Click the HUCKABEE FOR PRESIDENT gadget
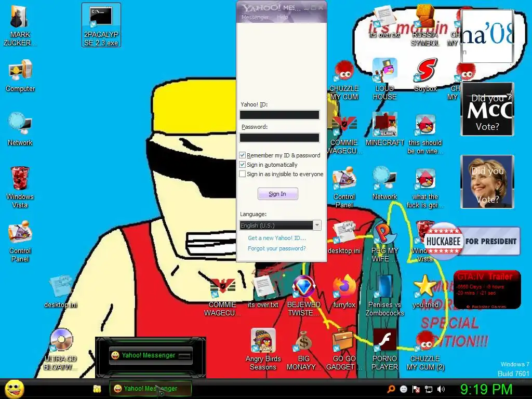 472,241
